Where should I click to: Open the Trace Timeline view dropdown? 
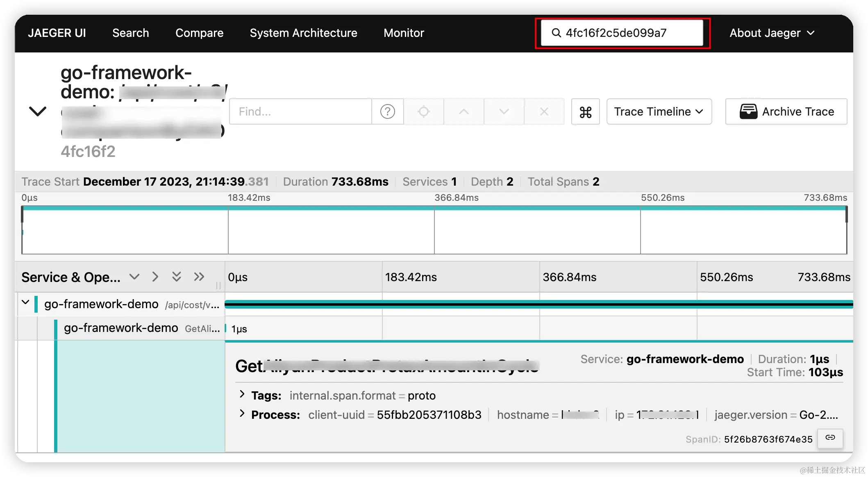point(659,111)
